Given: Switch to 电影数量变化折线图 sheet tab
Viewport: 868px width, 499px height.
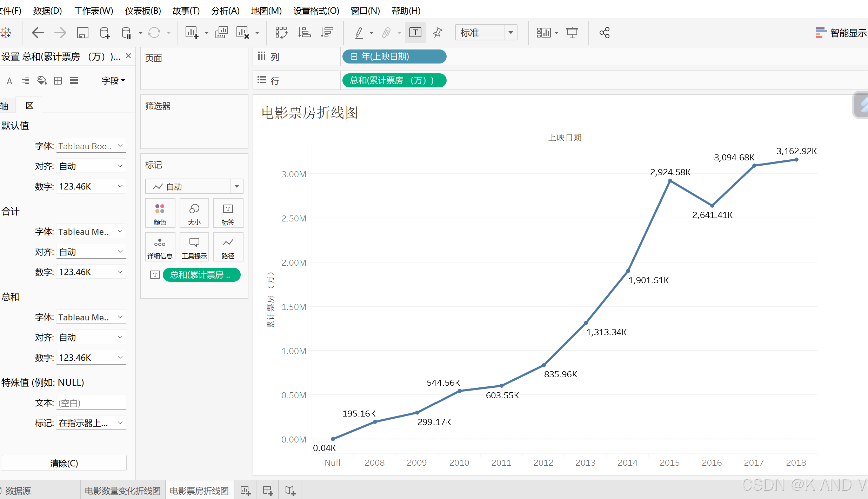Looking at the screenshot, I should 122,490.
